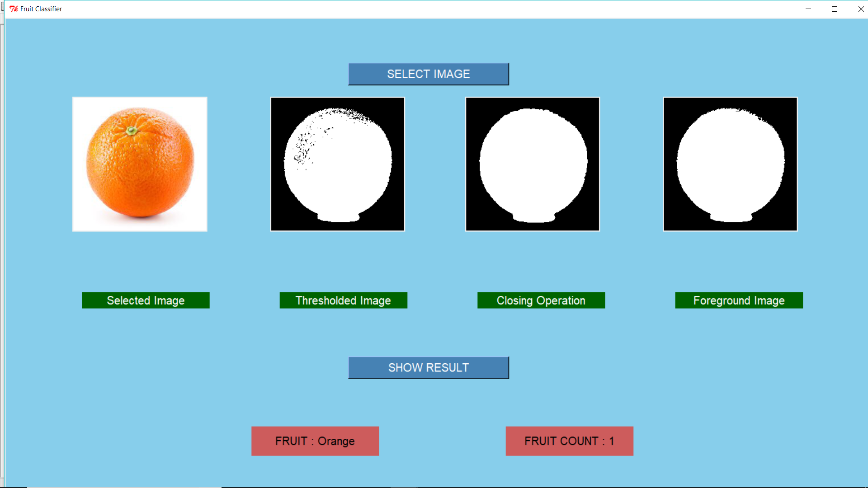Image resolution: width=868 pixels, height=488 pixels.
Task: Click the FRUIT COUNT : 1 result box
Action: 569,441
